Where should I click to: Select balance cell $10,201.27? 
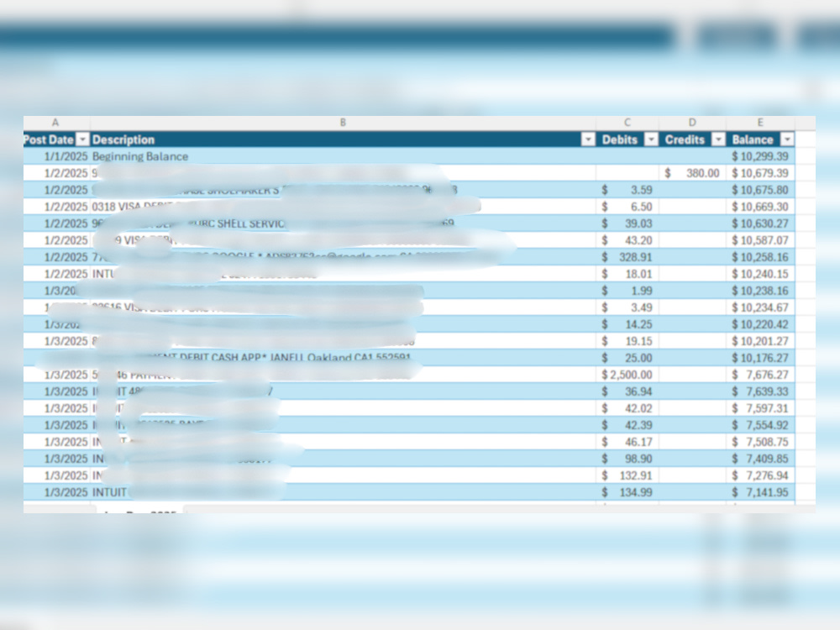[761, 341]
